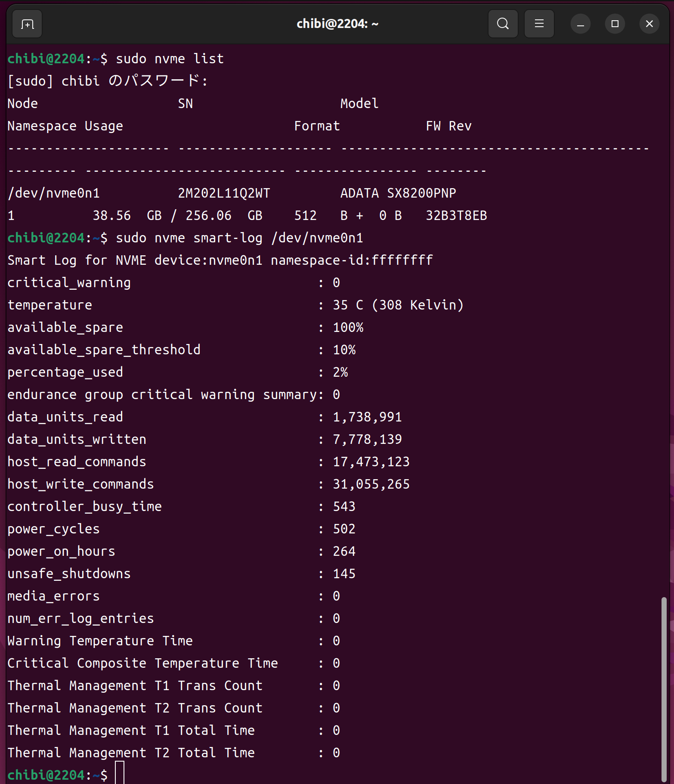
Task: Click the unsafe_shutdowns value 145
Action: click(x=344, y=574)
